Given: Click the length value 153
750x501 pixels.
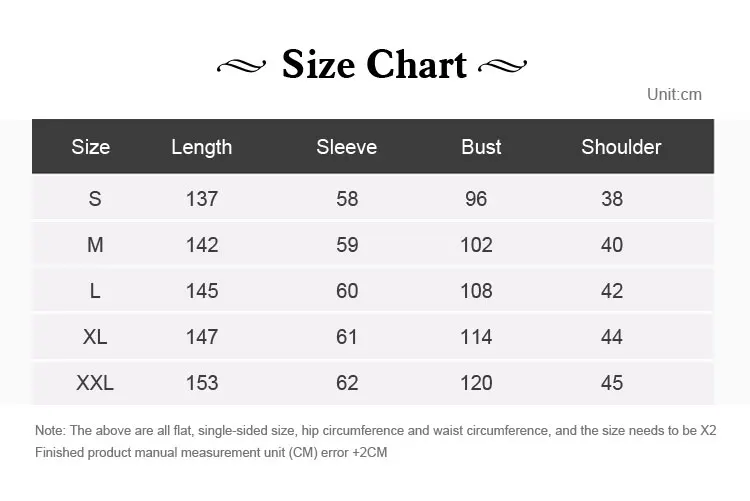Looking at the screenshot, I should (x=201, y=383).
